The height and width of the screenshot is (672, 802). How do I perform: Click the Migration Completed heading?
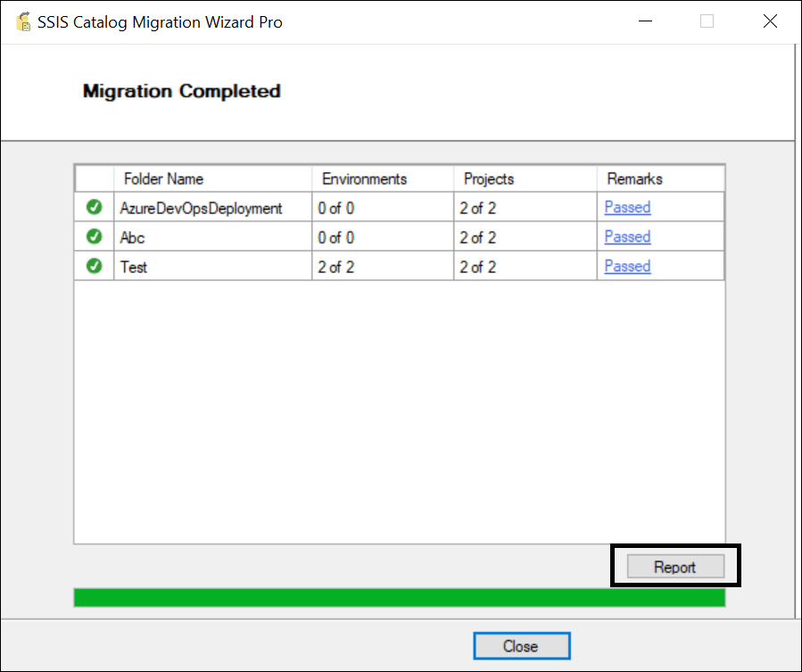click(182, 91)
